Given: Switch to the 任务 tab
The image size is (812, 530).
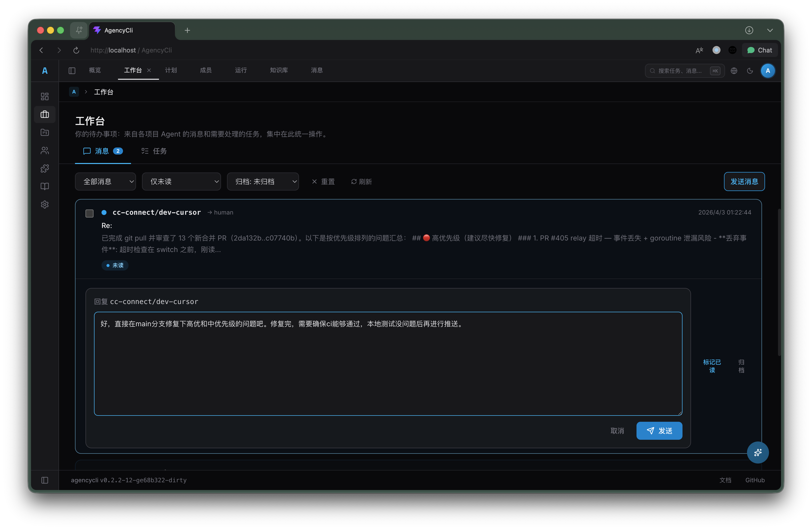Looking at the screenshot, I should (154, 151).
